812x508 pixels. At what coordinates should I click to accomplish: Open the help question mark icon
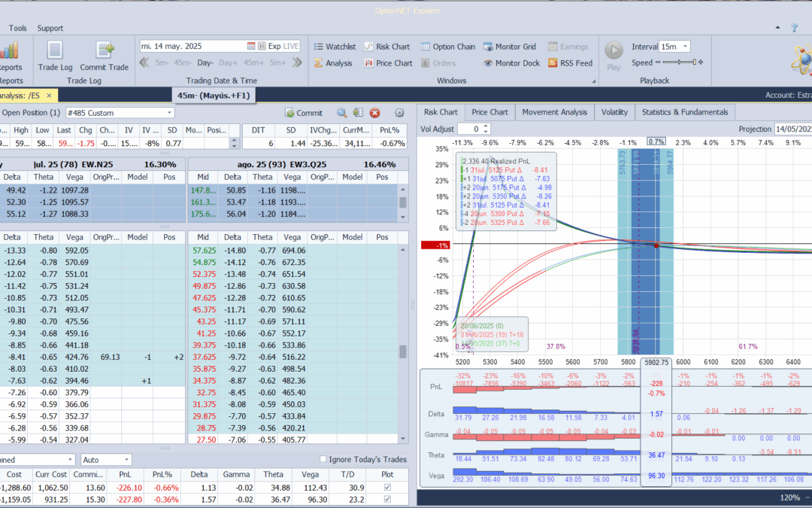click(795, 28)
